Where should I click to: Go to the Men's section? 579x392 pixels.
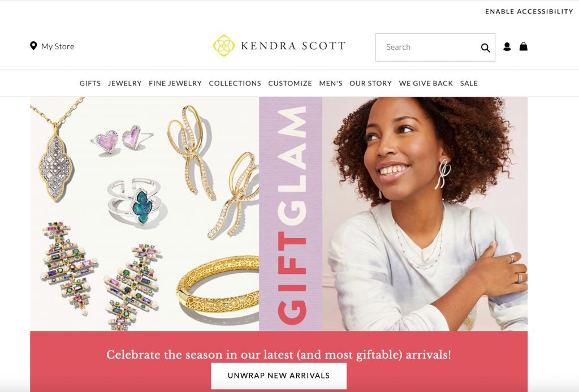330,84
